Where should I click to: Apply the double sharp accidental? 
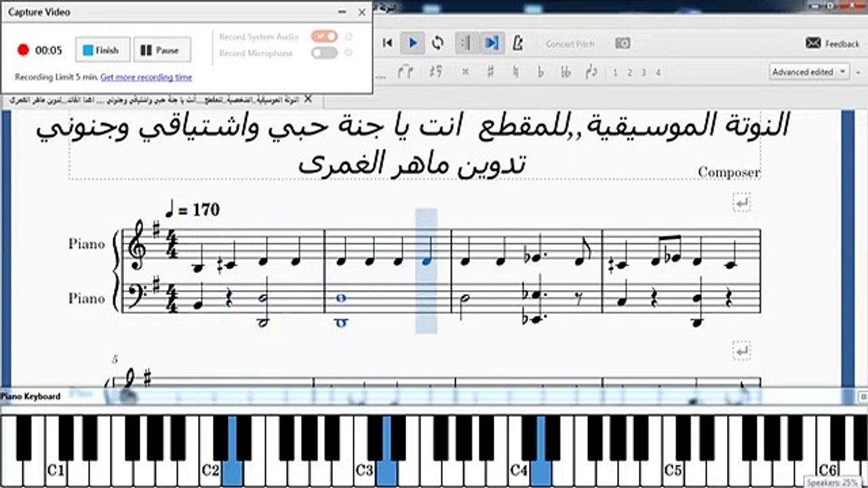[x=465, y=72]
